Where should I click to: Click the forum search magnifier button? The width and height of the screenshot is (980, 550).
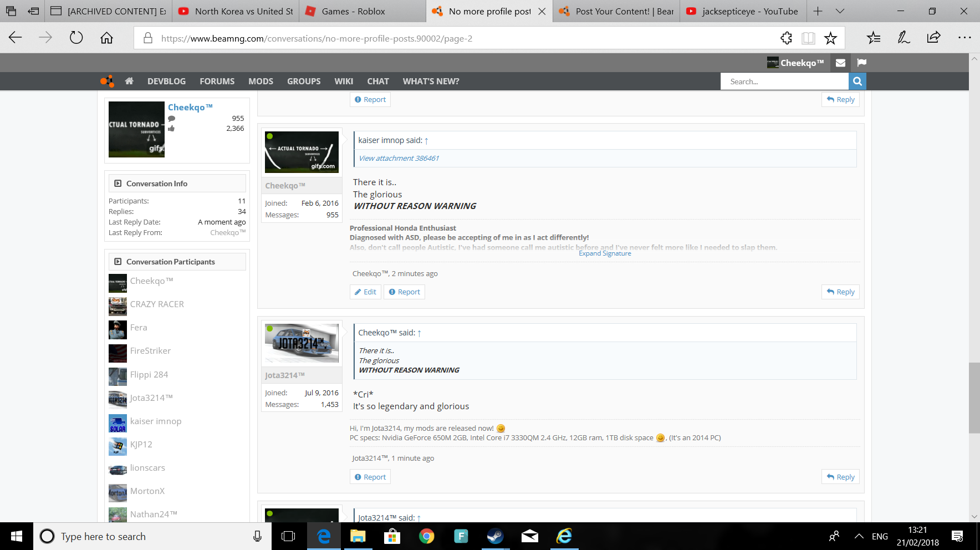[x=857, y=82]
